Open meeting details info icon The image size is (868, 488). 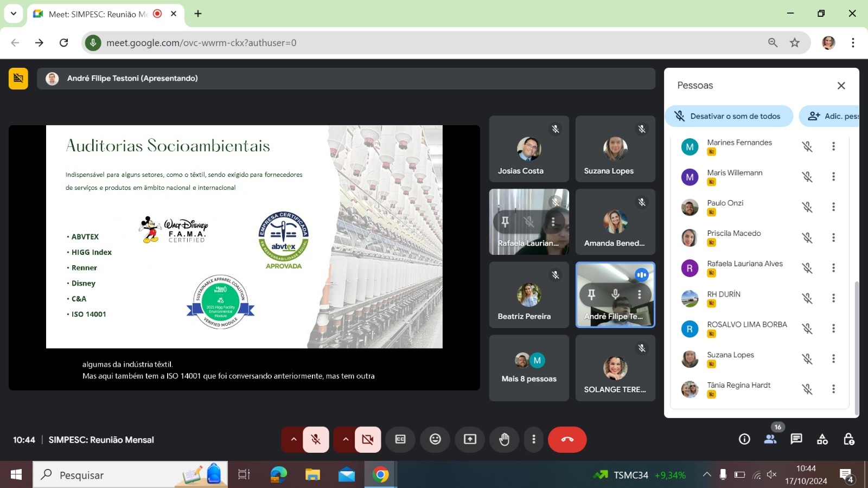(x=744, y=439)
